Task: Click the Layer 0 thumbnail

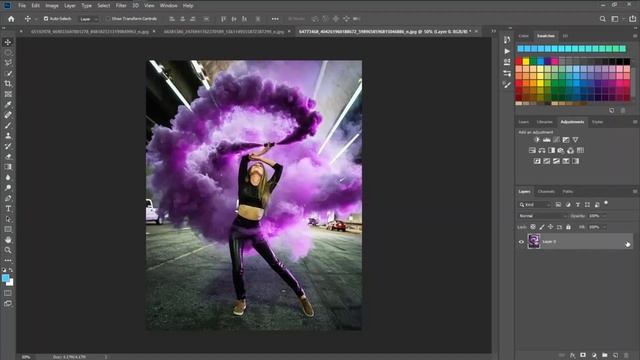Action: click(x=534, y=241)
